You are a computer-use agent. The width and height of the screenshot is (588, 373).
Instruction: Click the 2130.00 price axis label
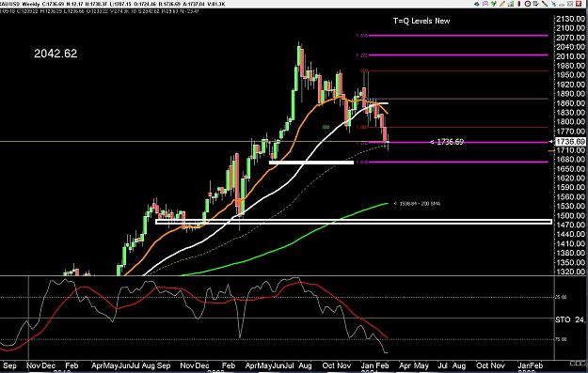pos(571,19)
